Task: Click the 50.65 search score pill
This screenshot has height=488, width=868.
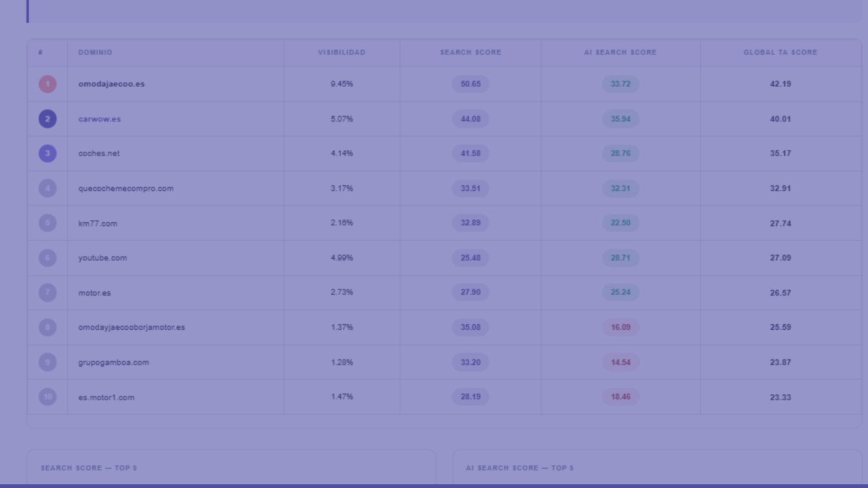Action: click(x=470, y=84)
